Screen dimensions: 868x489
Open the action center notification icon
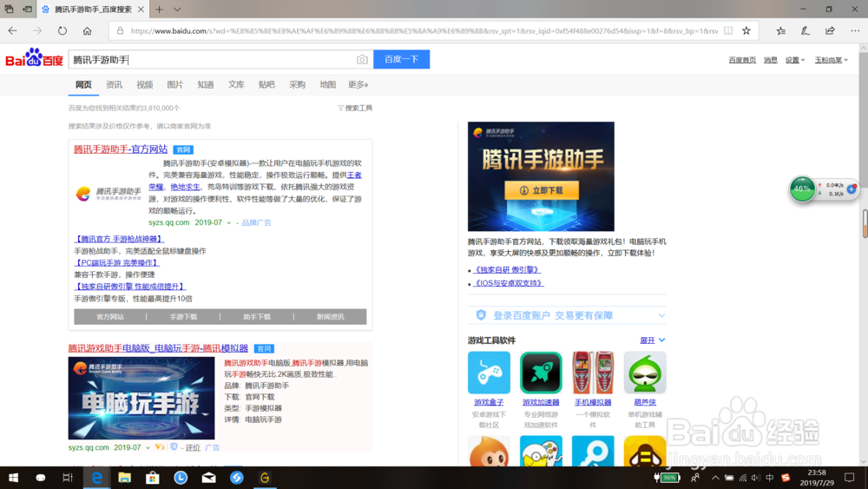pyautogui.click(x=850, y=478)
